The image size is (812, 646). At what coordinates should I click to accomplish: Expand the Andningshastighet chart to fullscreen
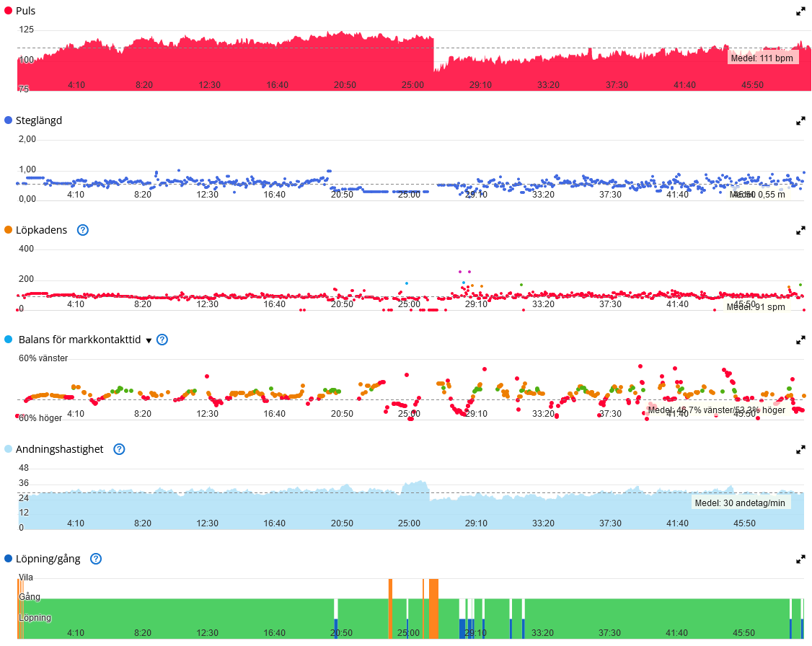[800, 450]
